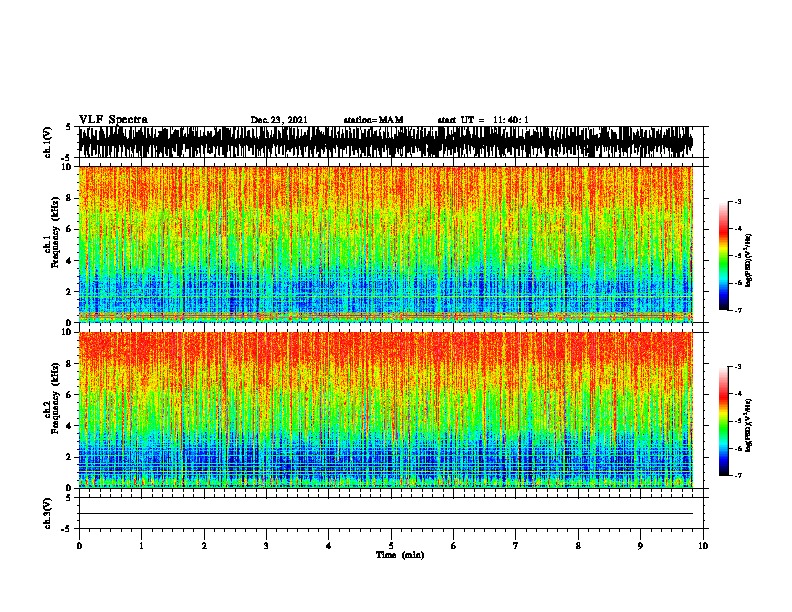The height and width of the screenshot is (612, 792).
Task: Click the "Time (min)" axis label
Action: coord(400,555)
